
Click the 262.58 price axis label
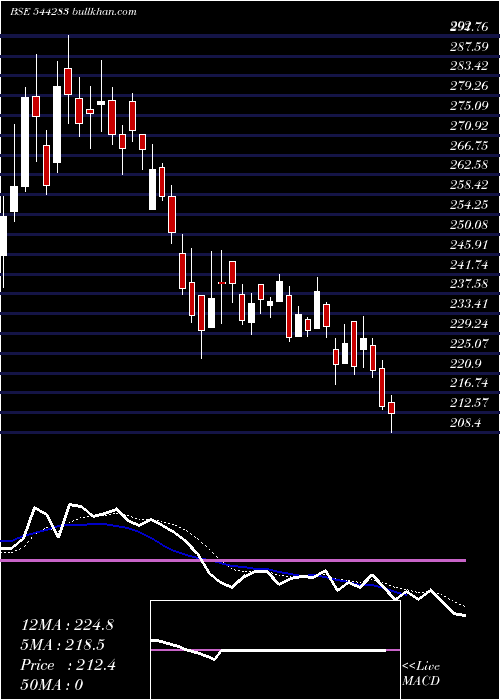469,165
